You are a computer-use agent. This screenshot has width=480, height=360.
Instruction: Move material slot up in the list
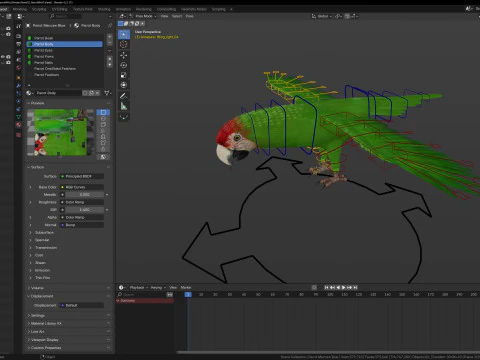pos(110,59)
